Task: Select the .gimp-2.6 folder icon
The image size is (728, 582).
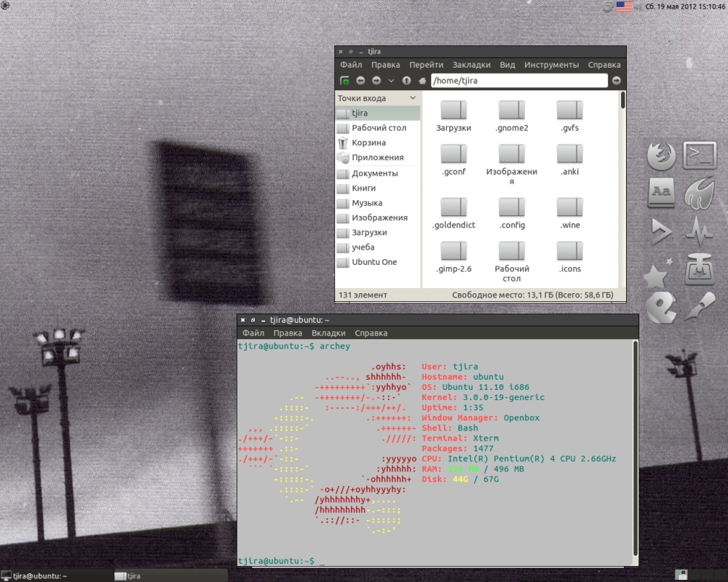Action: click(454, 251)
